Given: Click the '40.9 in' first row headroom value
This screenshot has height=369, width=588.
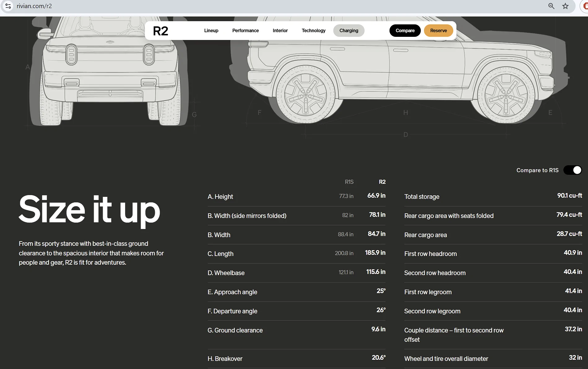Looking at the screenshot, I should (573, 253).
